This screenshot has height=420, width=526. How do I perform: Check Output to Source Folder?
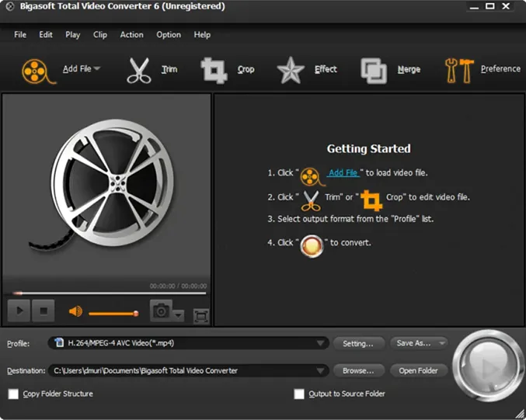299,394
